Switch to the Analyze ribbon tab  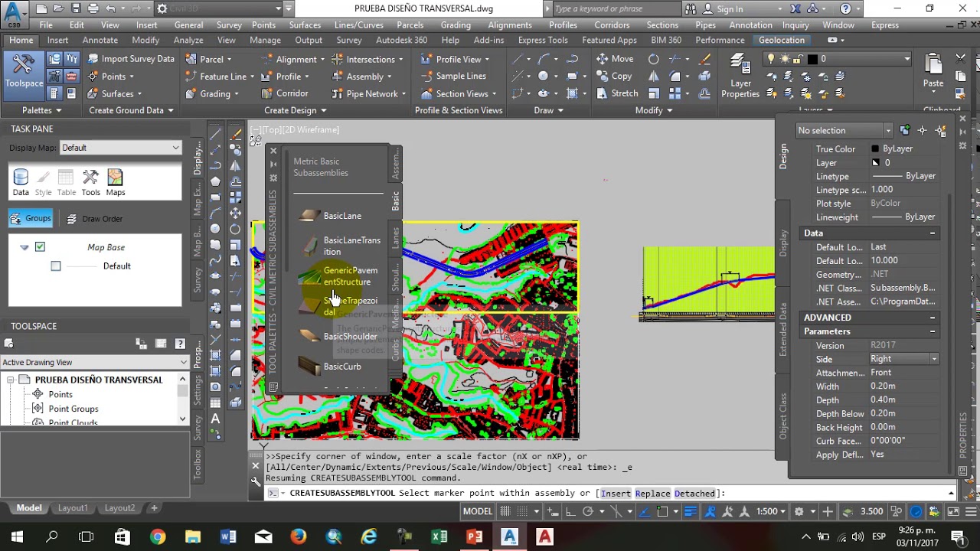(x=188, y=40)
